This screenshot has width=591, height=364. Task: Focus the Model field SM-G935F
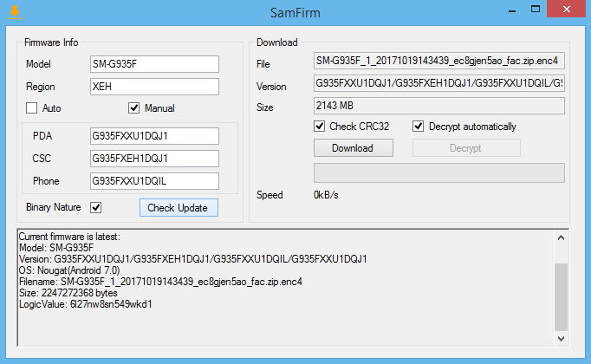[x=154, y=64]
